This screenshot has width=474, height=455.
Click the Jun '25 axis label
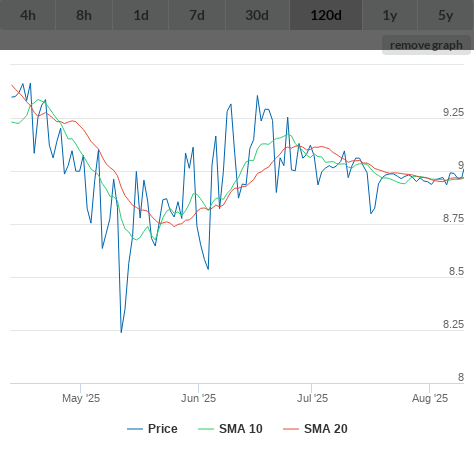pos(198,398)
